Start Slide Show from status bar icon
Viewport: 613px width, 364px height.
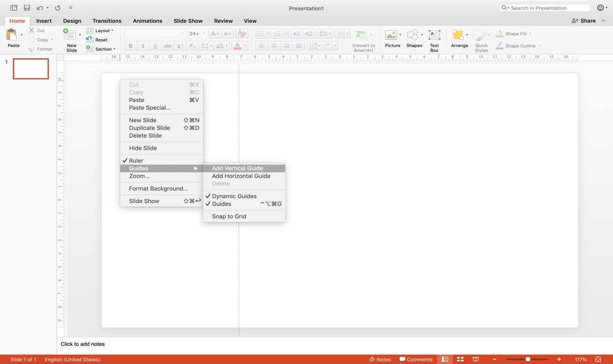click(x=476, y=360)
